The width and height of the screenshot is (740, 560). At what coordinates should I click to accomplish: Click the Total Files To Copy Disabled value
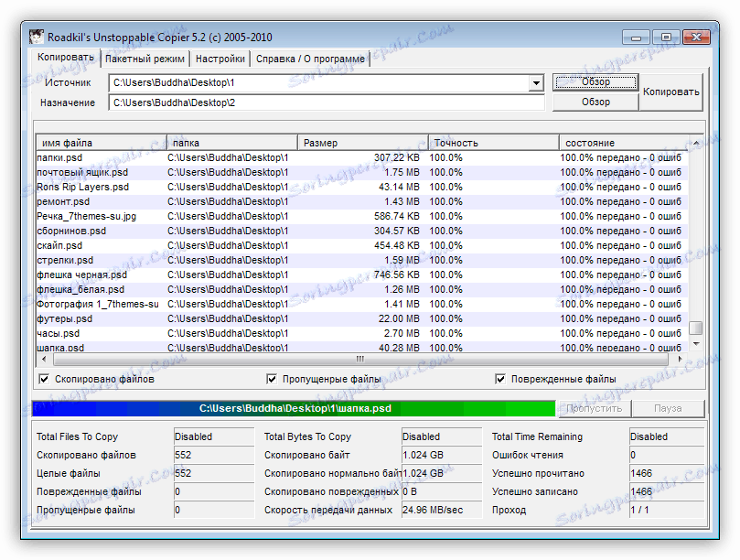[214, 436]
